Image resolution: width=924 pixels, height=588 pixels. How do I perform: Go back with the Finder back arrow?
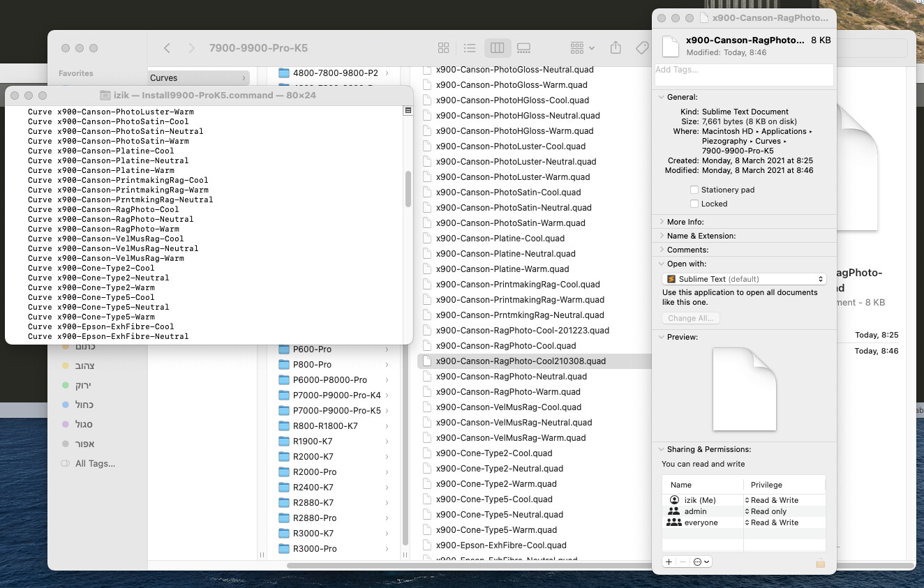(x=167, y=48)
